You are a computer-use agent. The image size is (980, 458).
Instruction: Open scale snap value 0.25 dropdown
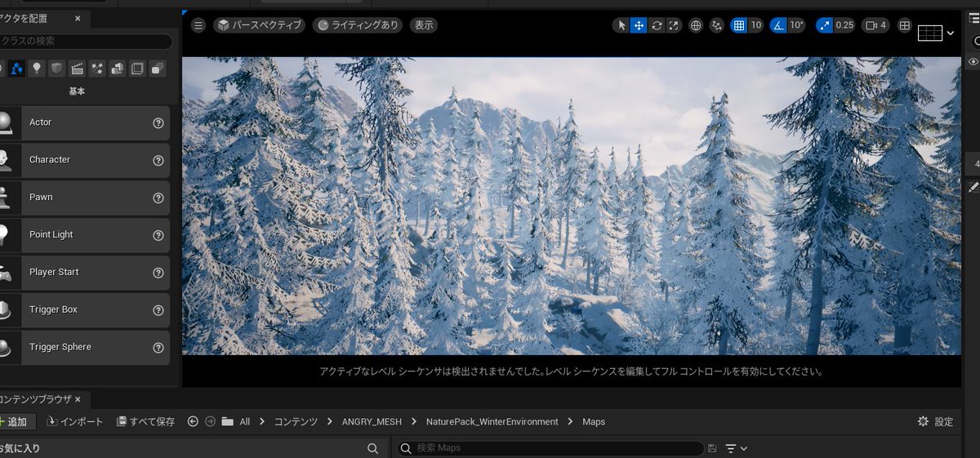tap(844, 25)
